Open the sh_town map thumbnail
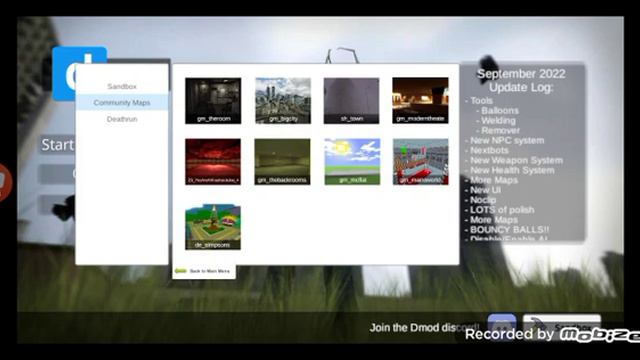Screen dimensions: 640x360 coord(351,100)
